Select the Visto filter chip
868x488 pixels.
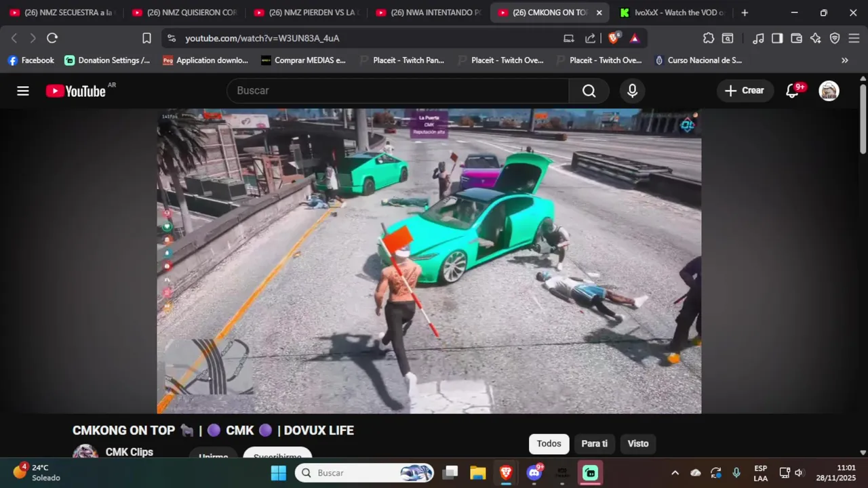637,444
